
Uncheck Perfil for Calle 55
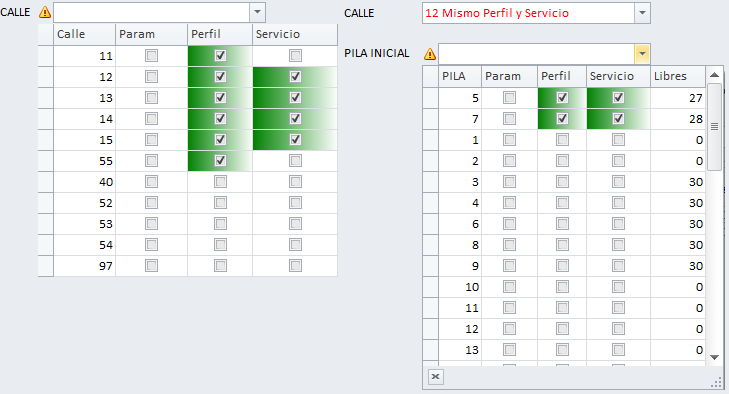pos(220,160)
